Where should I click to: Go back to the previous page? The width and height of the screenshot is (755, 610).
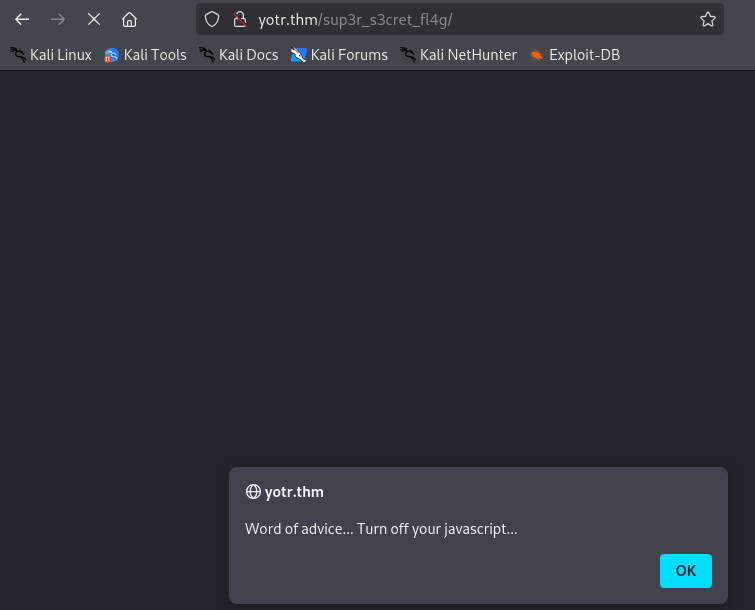[x=22, y=19]
